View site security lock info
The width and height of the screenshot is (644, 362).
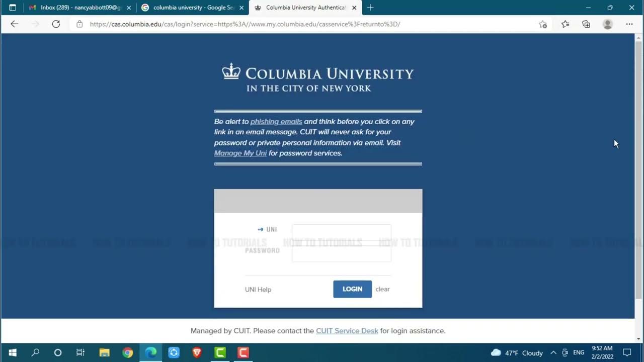[x=79, y=24]
